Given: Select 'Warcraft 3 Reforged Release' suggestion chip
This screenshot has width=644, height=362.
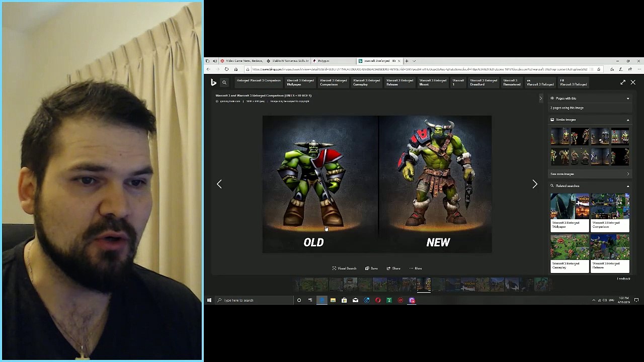Looking at the screenshot, I should pyautogui.click(x=399, y=82).
